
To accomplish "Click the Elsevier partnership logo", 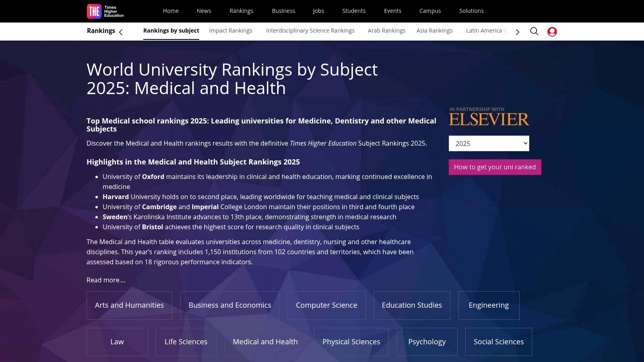I will [489, 119].
